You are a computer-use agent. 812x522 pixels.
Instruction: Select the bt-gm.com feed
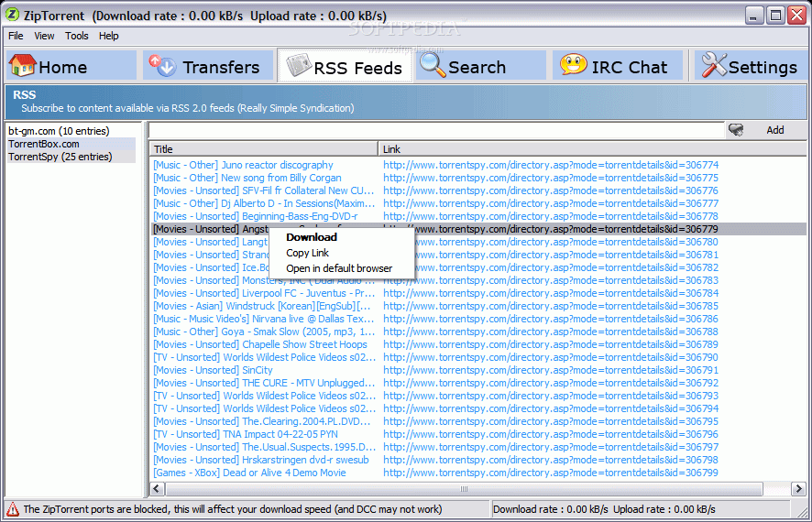(59, 131)
